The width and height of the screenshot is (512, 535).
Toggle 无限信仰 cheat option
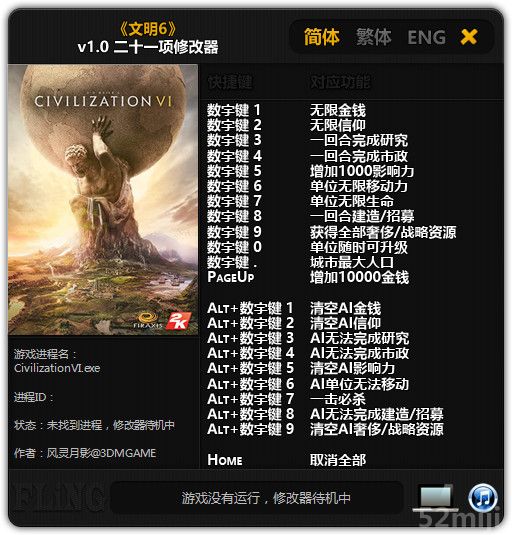[x=338, y=125]
